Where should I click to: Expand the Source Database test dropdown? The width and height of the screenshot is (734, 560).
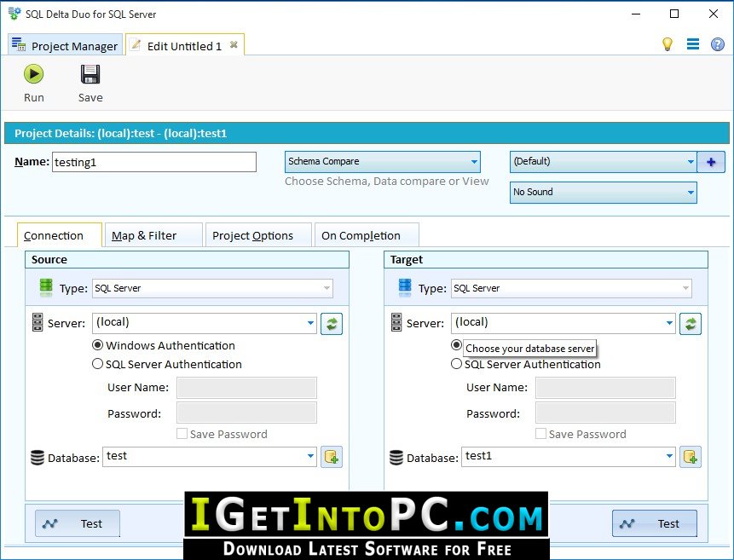[x=310, y=457]
